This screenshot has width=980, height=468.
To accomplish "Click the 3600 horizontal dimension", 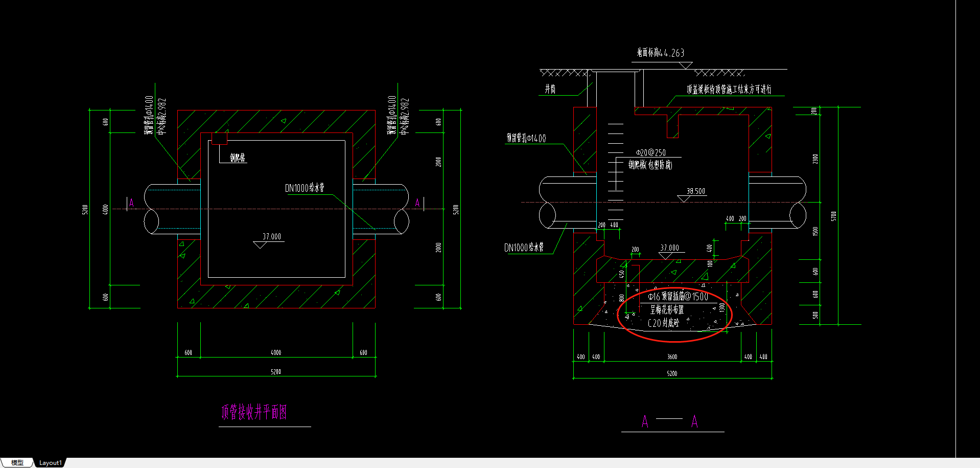I will [672, 357].
